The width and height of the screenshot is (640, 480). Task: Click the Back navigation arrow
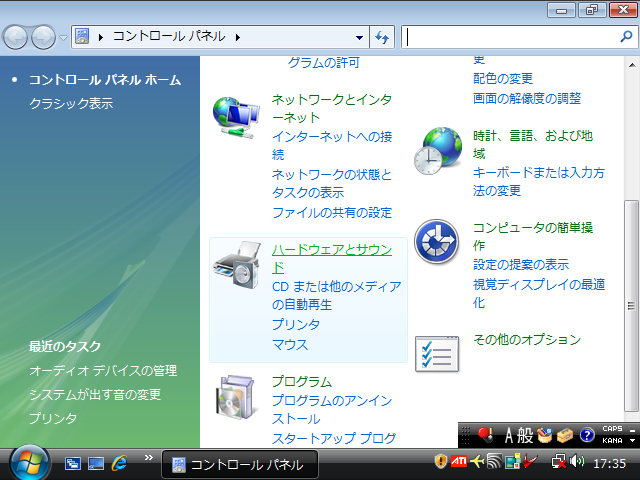[16, 38]
